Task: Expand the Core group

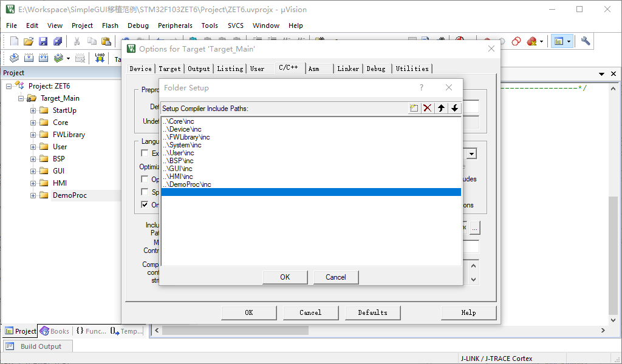Action: click(x=33, y=123)
